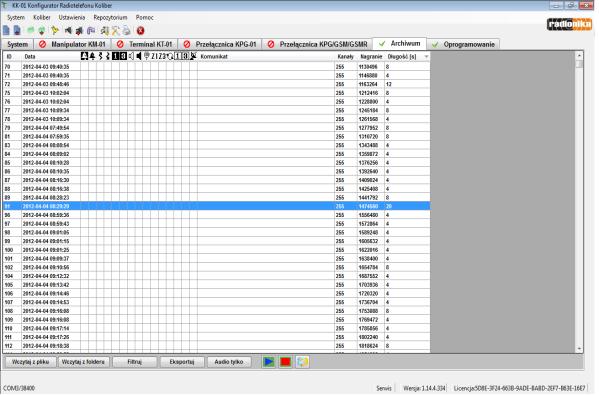599x395 pixels.
Task: Open the Koliber menu
Action: coord(42,18)
